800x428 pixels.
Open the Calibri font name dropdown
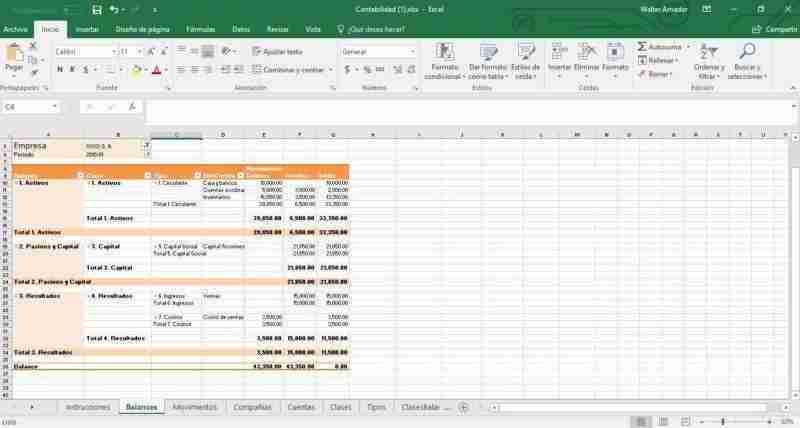[x=109, y=52]
